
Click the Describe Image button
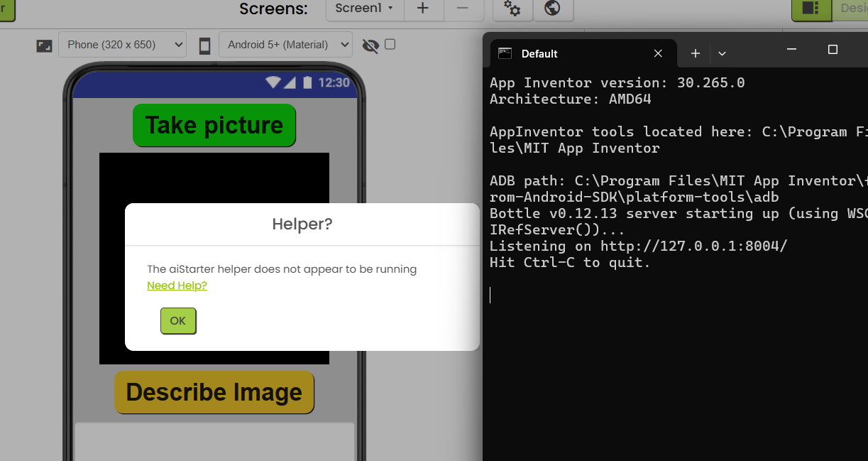(214, 392)
